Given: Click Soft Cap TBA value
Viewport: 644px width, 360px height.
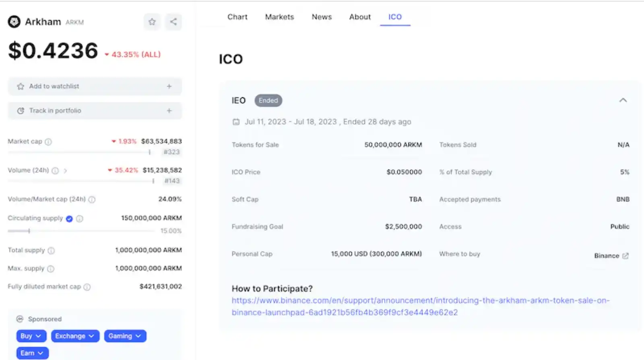Looking at the screenshot, I should [415, 200].
